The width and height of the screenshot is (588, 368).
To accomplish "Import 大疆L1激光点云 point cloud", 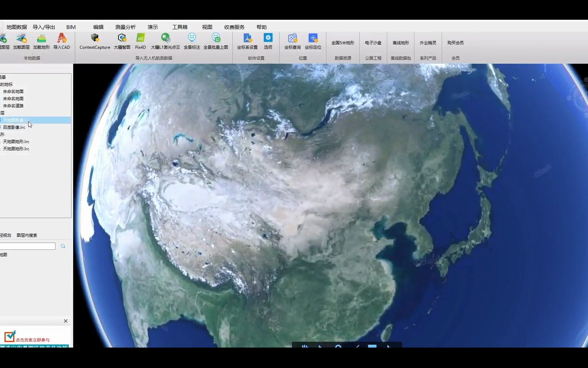I will [x=165, y=42].
